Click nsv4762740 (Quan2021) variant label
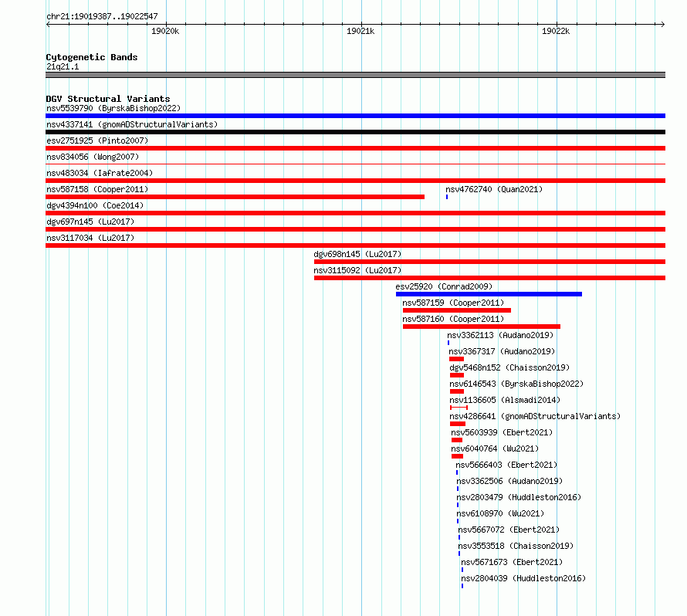Screen dimensions: 687x616 click(494, 189)
